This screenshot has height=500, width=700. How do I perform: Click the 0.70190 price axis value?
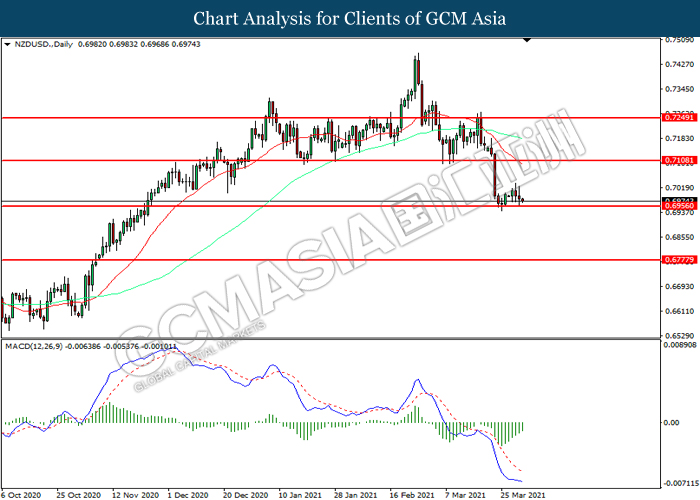pyautogui.click(x=679, y=188)
